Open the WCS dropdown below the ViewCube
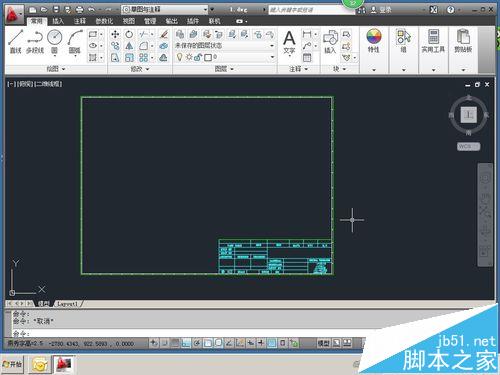Image resolution: width=500 pixels, height=375 pixels. pyautogui.click(x=468, y=146)
